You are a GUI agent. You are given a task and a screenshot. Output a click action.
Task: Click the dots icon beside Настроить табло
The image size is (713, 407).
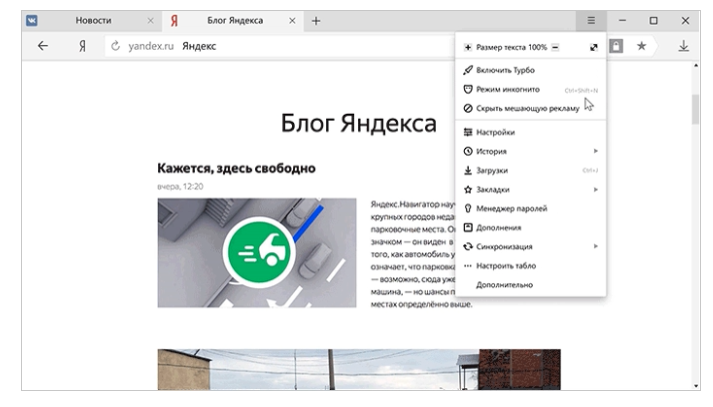click(468, 266)
